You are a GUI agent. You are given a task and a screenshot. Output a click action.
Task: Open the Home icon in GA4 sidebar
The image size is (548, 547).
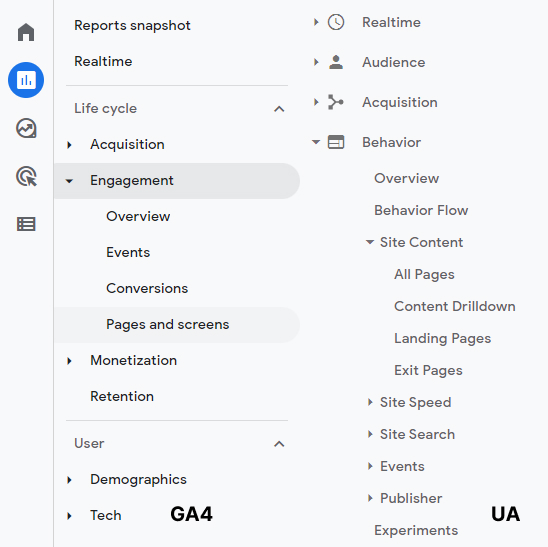click(x=26, y=32)
